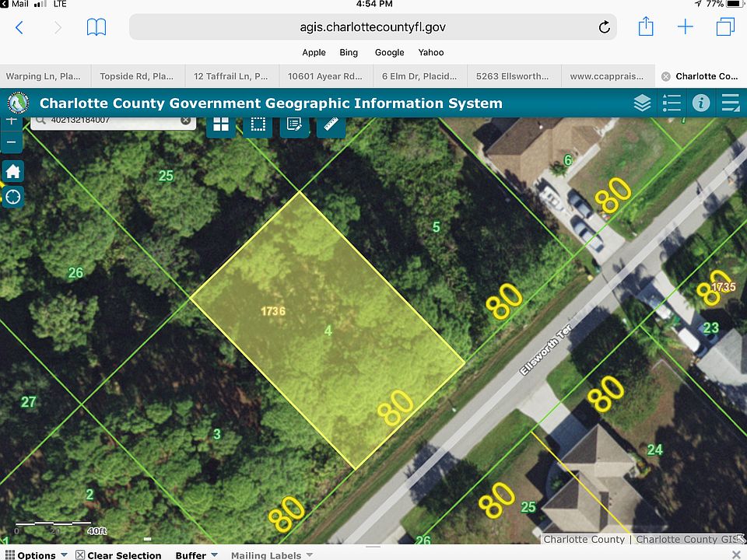Switch to the 10601 Ayear Rd tab

tap(325, 76)
